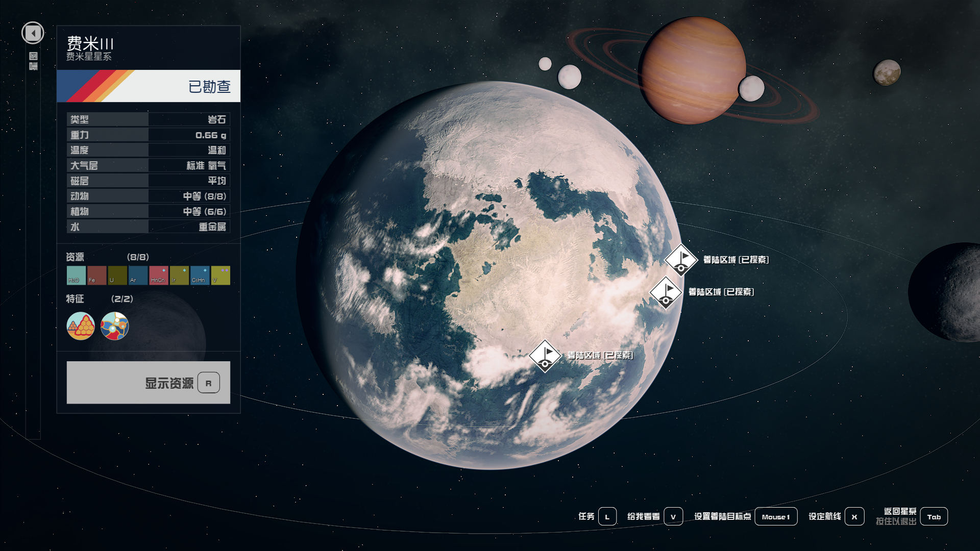Select the tiny white moon near the rings
This screenshot has height=551, width=980.
pos(545,64)
